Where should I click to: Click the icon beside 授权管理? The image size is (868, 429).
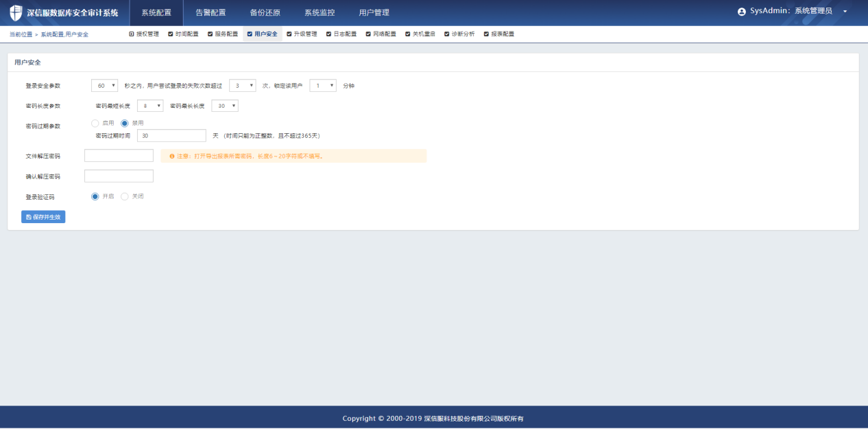(x=132, y=34)
